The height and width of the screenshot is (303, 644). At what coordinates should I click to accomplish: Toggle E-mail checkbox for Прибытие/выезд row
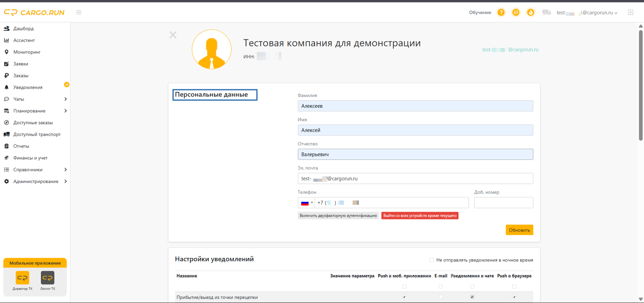point(441,297)
